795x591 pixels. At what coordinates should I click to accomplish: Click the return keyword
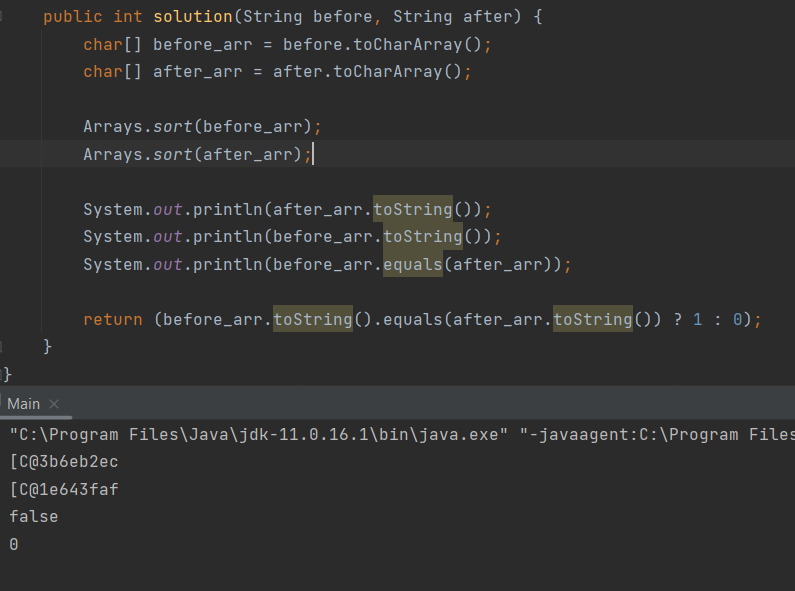(x=113, y=319)
